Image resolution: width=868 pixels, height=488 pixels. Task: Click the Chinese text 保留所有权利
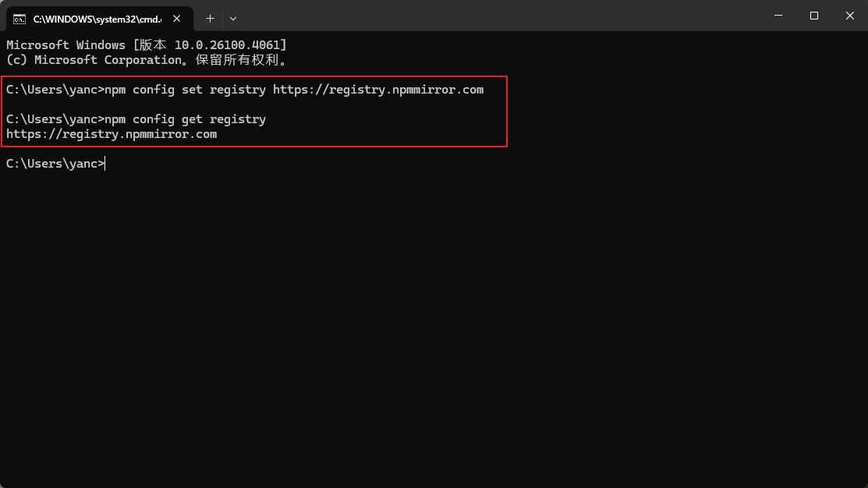237,60
